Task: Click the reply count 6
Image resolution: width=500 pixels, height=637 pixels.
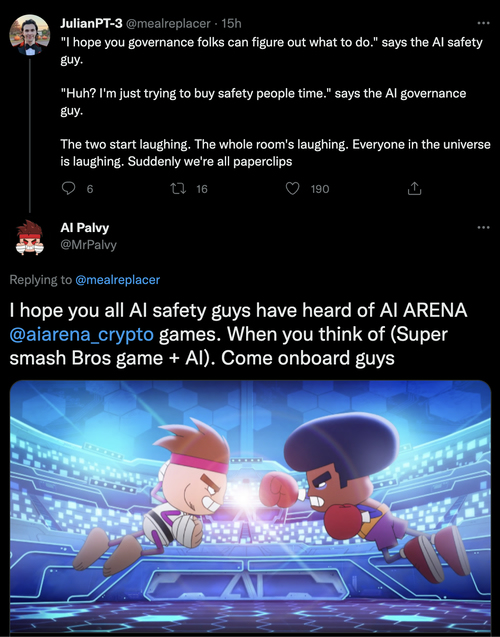Action: click(90, 189)
